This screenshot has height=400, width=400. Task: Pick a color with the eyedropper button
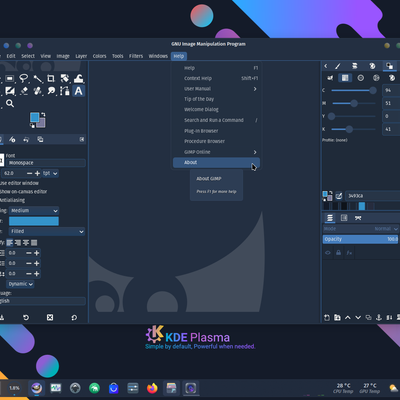(339, 196)
